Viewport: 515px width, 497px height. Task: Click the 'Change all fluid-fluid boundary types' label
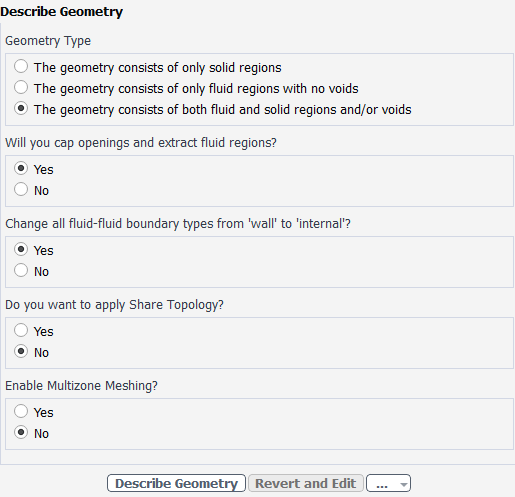(x=178, y=224)
